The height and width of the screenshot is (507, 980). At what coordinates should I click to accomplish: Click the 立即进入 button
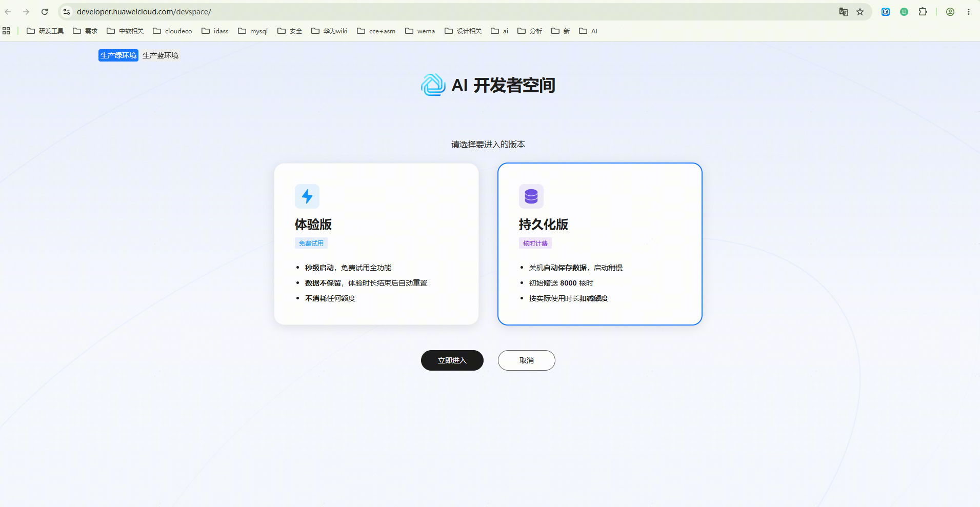(x=452, y=360)
